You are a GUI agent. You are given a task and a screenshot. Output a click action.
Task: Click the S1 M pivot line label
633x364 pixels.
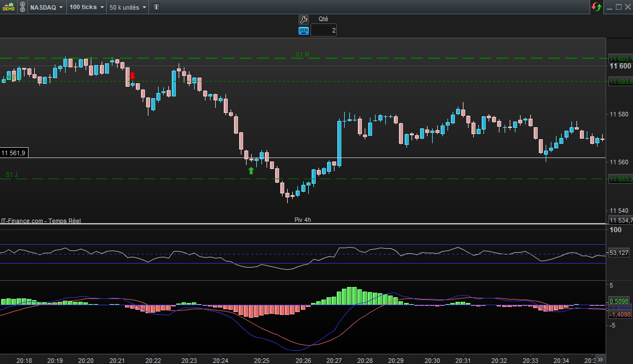tap(302, 54)
